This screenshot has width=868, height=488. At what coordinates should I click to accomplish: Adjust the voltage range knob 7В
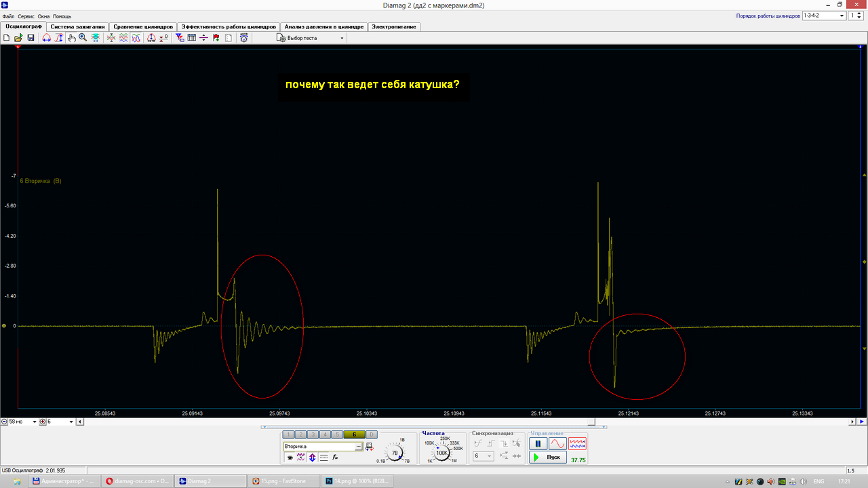395,453
